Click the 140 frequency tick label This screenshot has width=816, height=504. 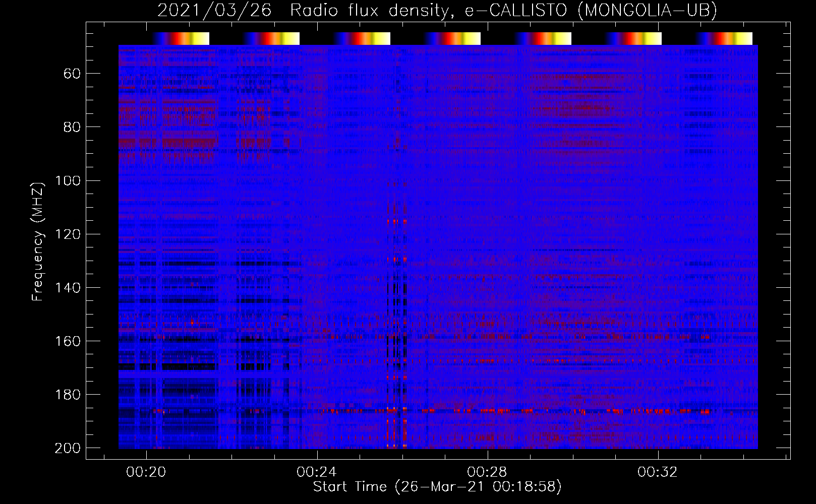pyautogui.click(x=68, y=288)
